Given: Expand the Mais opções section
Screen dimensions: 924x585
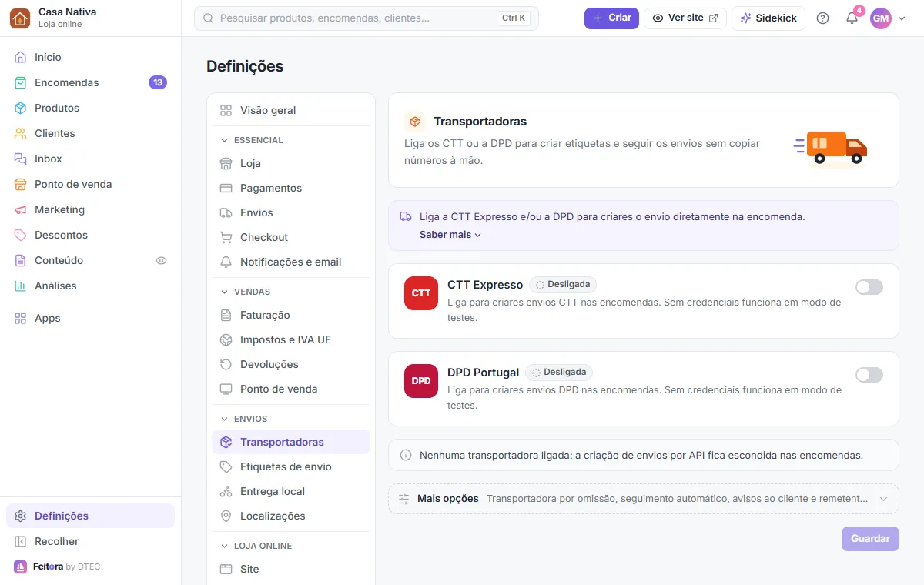Looking at the screenshot, I should coord(644,499).
